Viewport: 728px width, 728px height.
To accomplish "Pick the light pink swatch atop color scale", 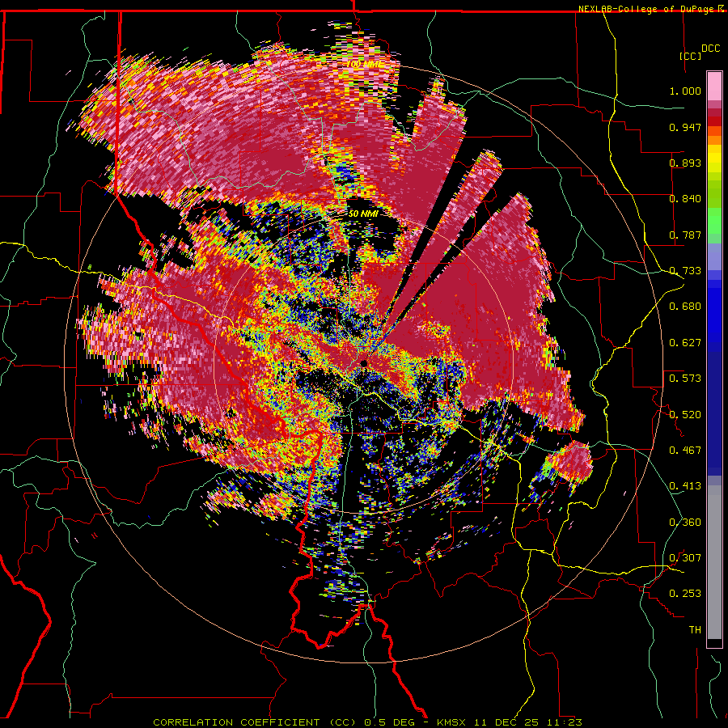I will 714,86.
